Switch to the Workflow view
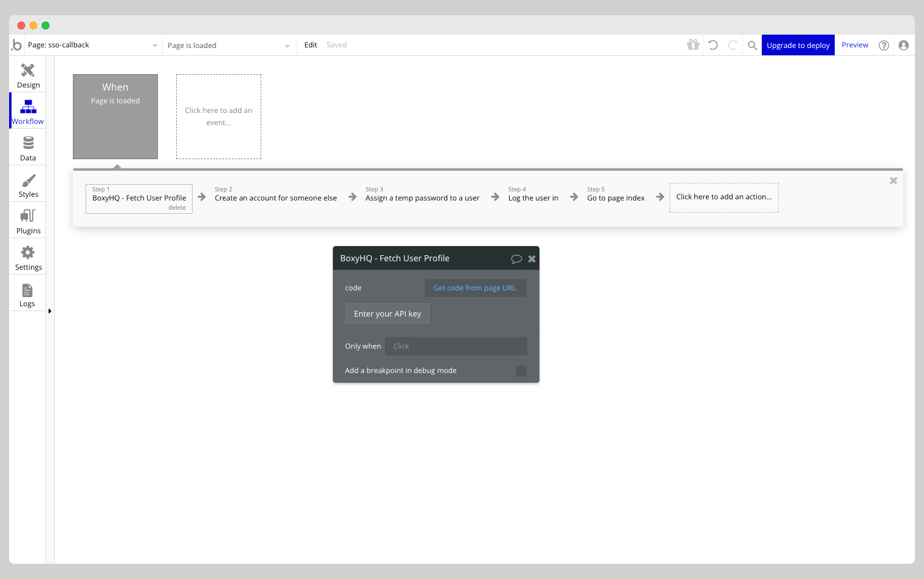Image resolution: width=924 pixels, height=579 pixels. coord(27,110)
